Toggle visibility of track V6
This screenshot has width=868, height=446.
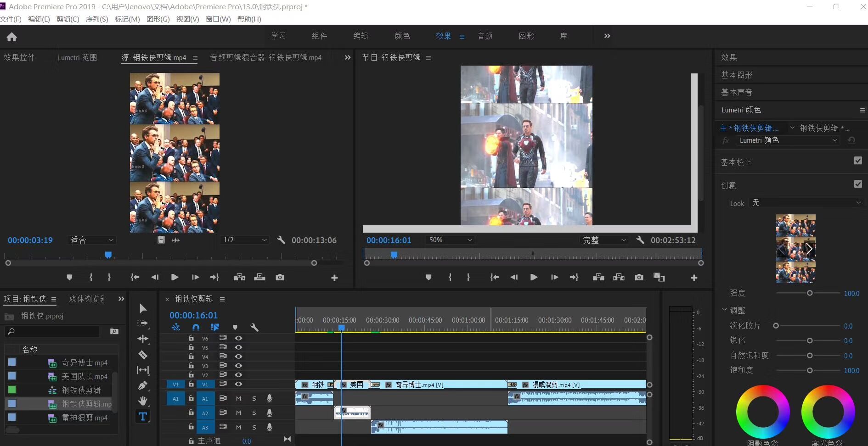pos(238,338)
